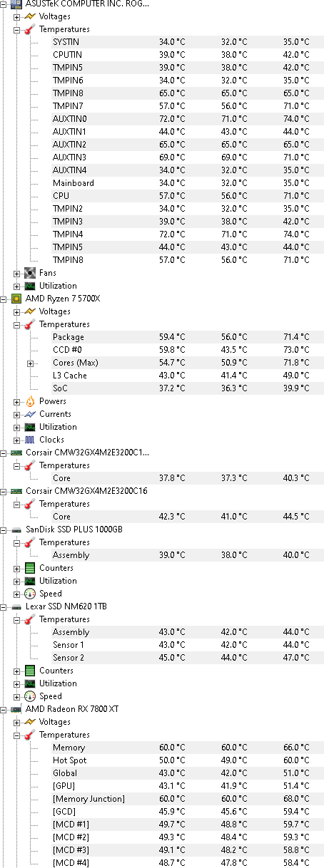Expand the Voltages node under Radeon RX 7800 XT
This screenshot has width=324, height=868.
(x=17, y=722)
